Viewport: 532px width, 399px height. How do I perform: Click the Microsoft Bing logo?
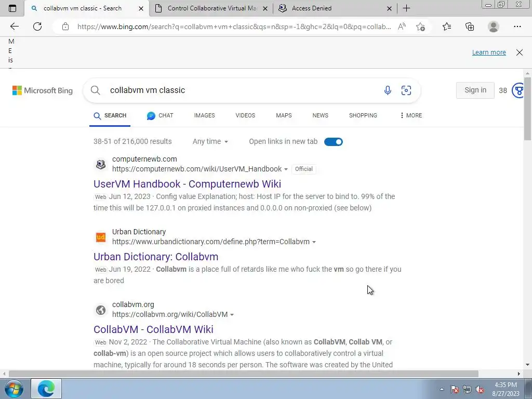[x=43, y=90]
